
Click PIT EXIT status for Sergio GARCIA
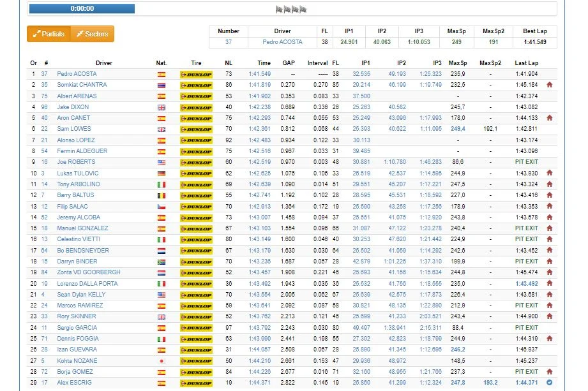point(527,327)
